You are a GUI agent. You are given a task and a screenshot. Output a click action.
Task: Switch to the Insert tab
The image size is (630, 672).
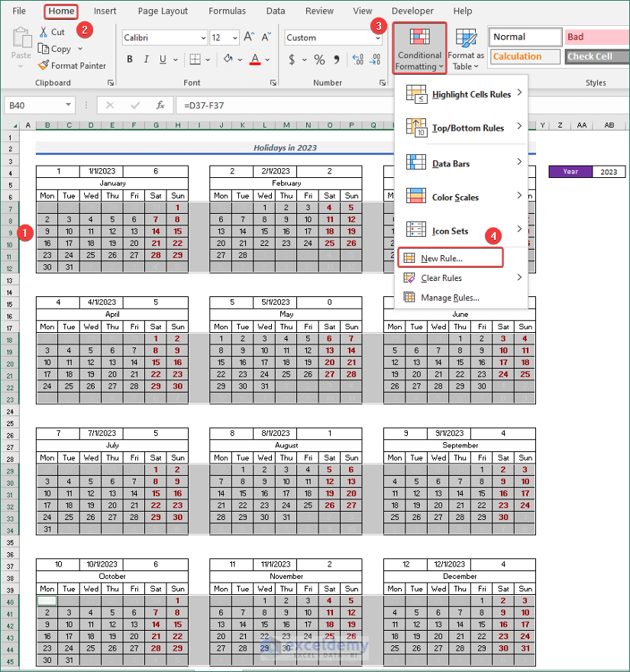coord(105,11)
